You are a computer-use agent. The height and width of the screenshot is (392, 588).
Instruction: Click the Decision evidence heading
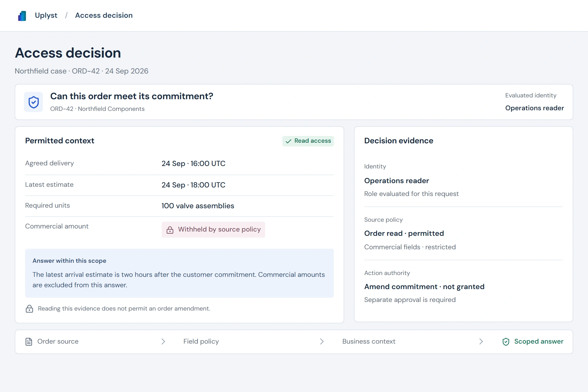click(399, 141)
